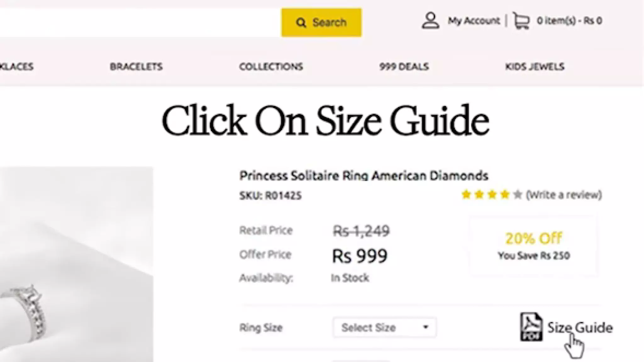
Task: Expand the Select Size dropdown
Action: 384,327
